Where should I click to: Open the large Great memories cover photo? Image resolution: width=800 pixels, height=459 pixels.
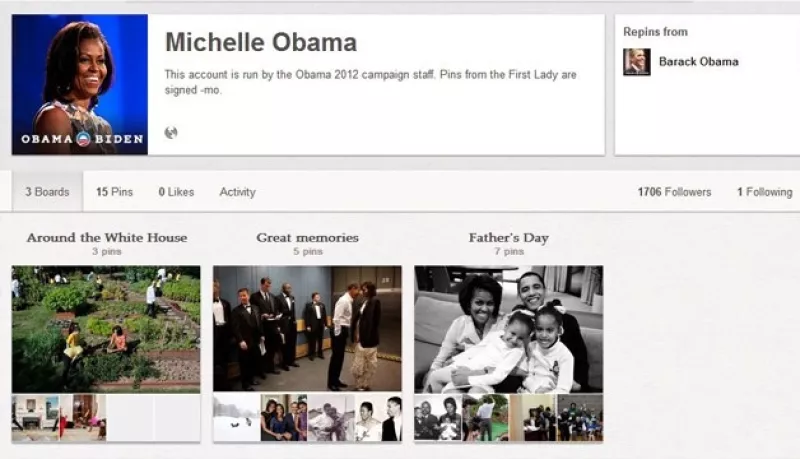[x=307, y=328]
